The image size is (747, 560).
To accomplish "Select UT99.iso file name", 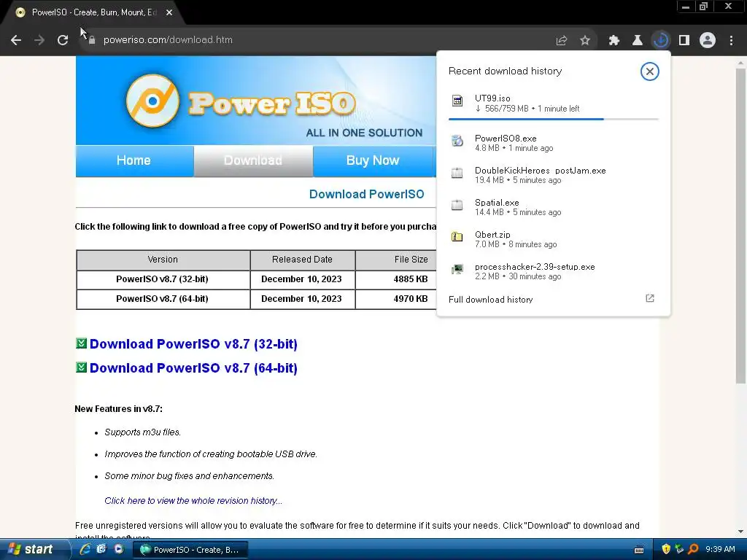I will pos(492,98).
